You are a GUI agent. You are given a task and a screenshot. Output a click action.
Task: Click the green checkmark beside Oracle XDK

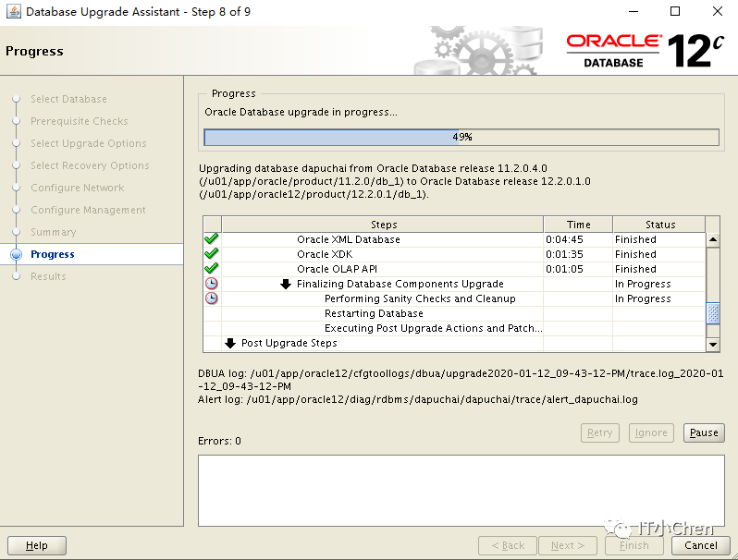[212, 254]
